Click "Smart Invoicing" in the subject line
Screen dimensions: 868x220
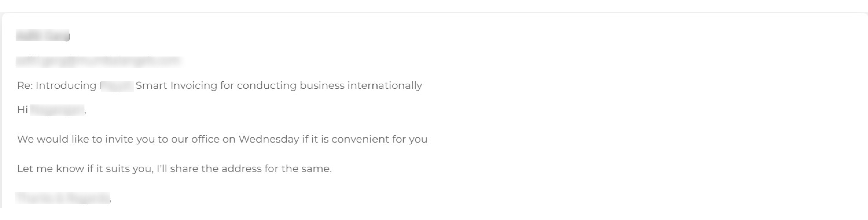click(x=176, y=85)
